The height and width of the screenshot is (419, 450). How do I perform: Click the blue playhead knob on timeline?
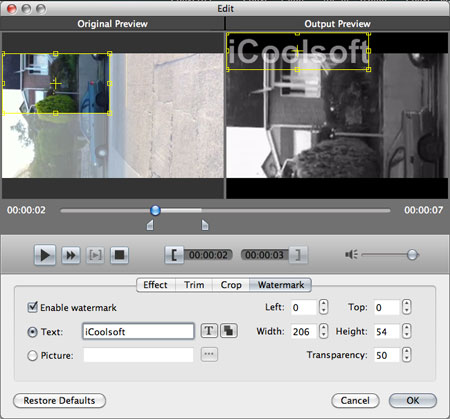pos(155,210)
